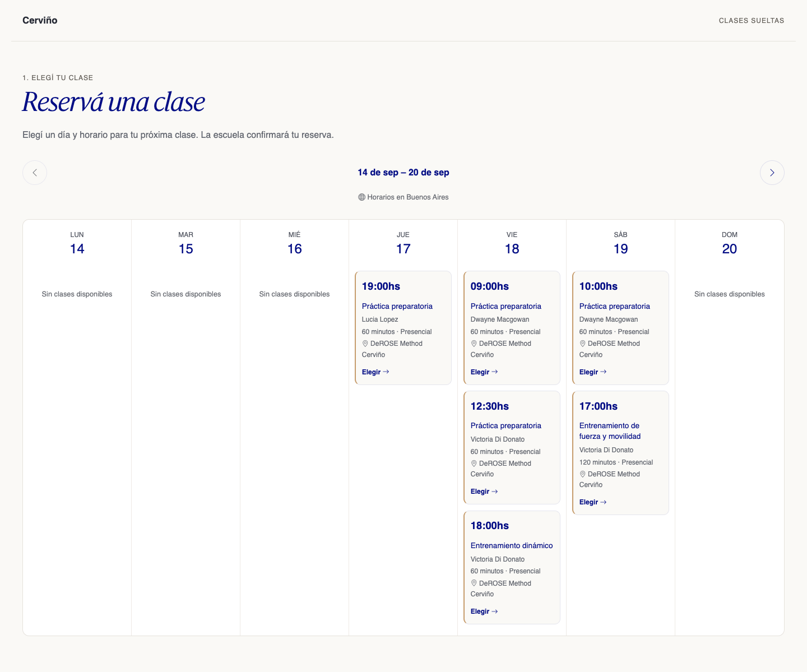Open the Entrenamiento de fuerza y movilidad title

(610, 431)
